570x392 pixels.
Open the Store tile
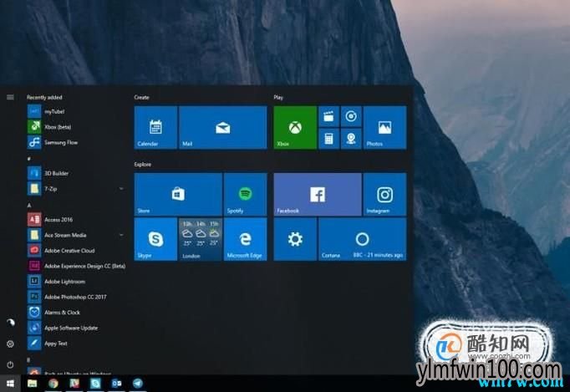[x=178, y=194]
